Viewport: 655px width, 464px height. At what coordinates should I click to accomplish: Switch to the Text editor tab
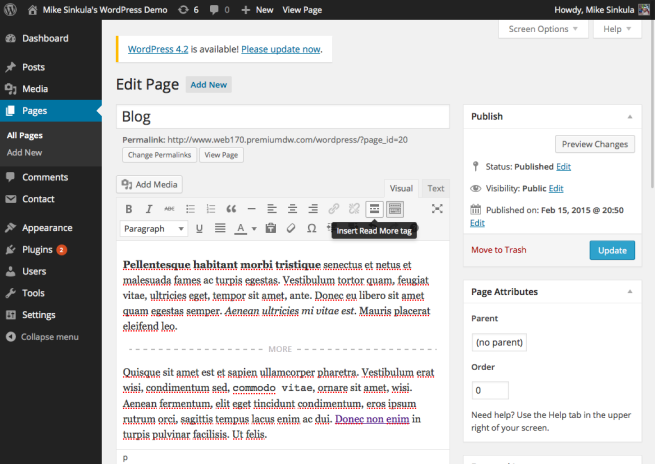[x=436, y=188]
